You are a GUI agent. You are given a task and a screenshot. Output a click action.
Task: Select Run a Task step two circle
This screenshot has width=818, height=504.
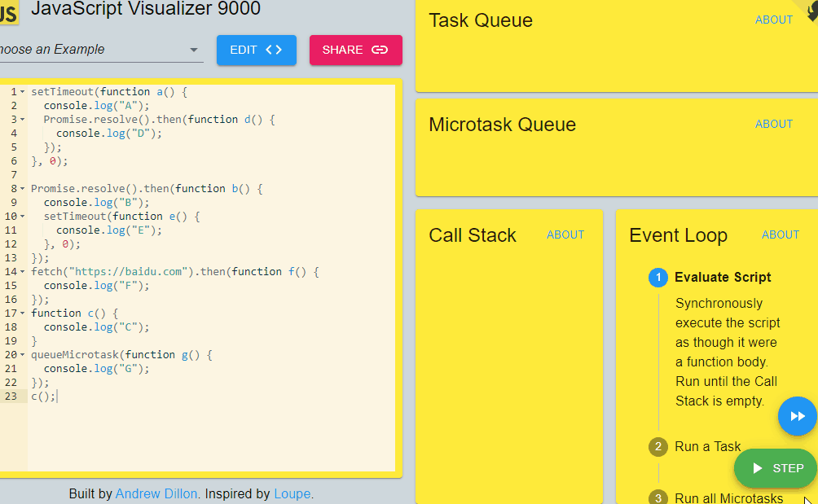tap(657, 447)
